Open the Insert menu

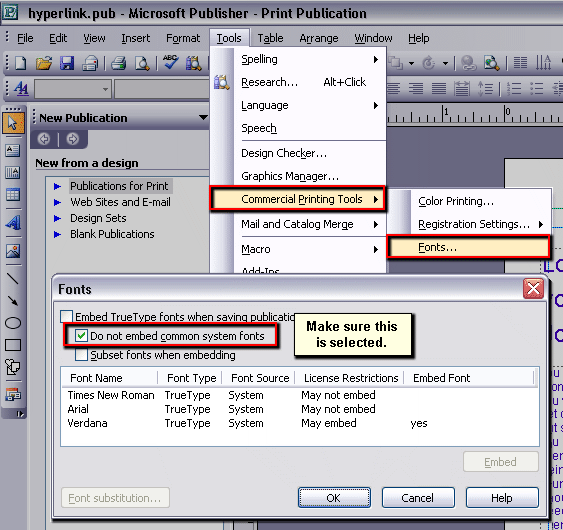(135, 38)
